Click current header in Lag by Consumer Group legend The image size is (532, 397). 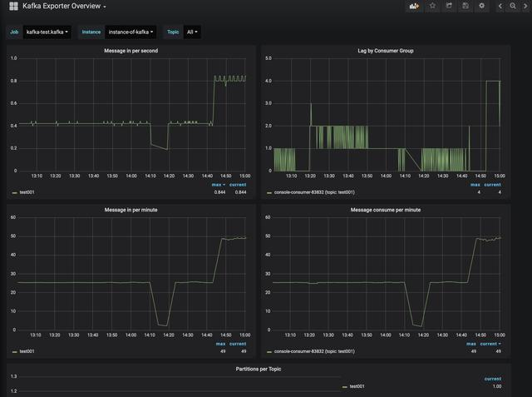click(492, 185)
